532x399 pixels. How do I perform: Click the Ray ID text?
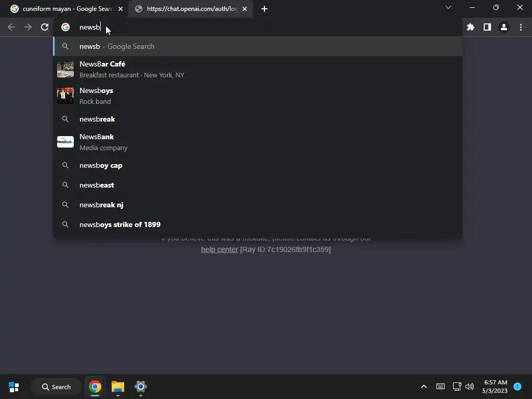point(285,249)
